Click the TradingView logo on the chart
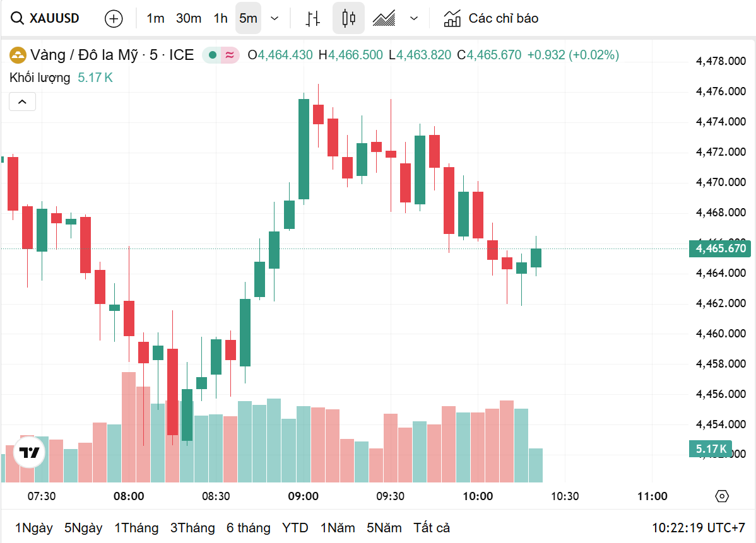Screen dimensions: 756x543 [29, 452]
